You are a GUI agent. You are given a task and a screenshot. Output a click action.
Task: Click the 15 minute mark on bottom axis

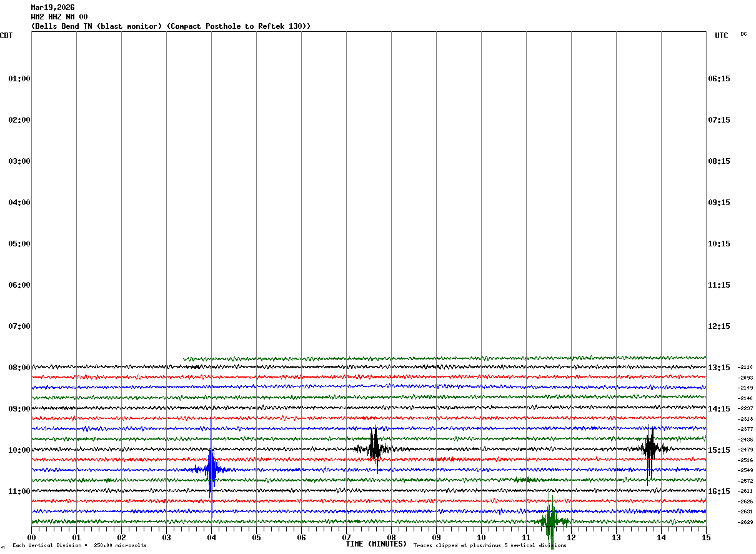tap(705, 537)
